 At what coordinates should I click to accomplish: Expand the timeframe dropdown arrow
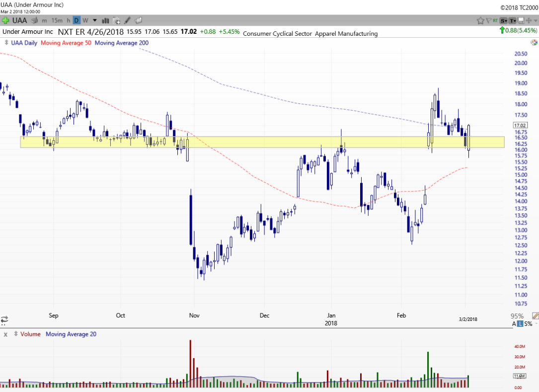click(x=93, y=20)
